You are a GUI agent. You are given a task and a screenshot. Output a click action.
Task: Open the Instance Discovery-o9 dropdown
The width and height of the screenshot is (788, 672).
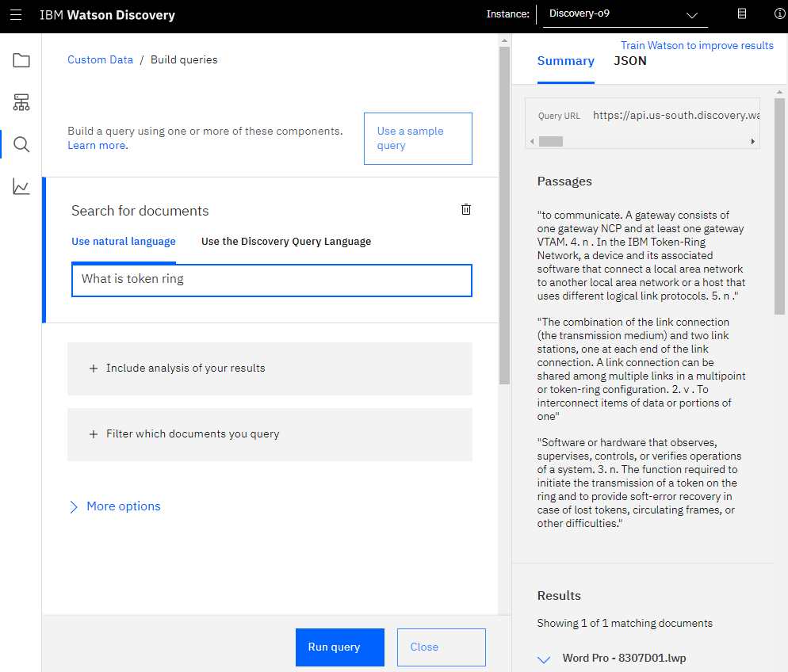(625, 14)
